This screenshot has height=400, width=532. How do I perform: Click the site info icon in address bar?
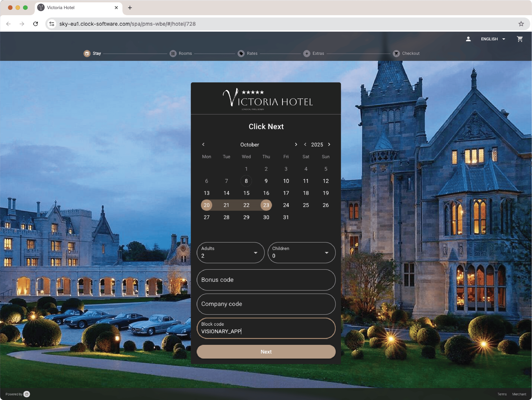pos(52,24)
